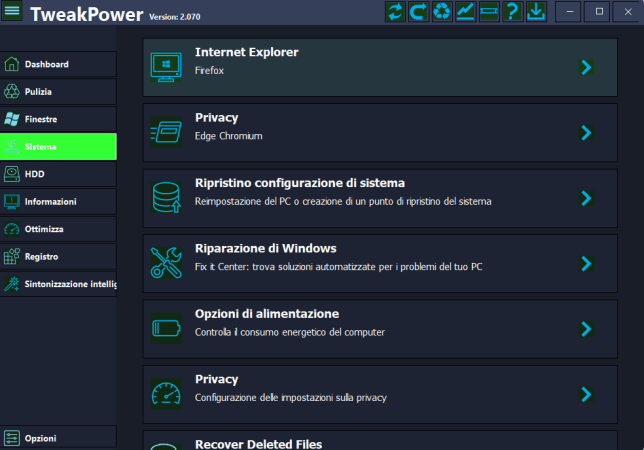Open the Recover Deleted Files entry
Image resolution: width=644 pixels, height=450 pixels.
(x=258, y=443)
